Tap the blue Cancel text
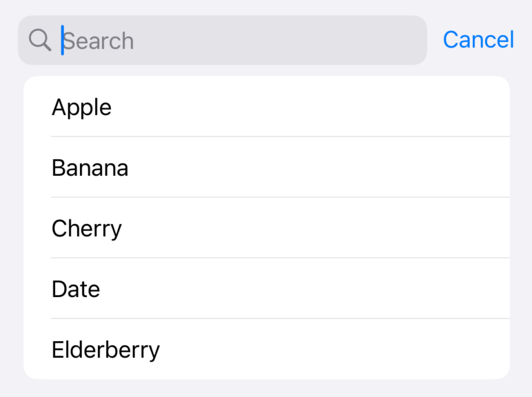Screen dimensions: 532x397 478,40
